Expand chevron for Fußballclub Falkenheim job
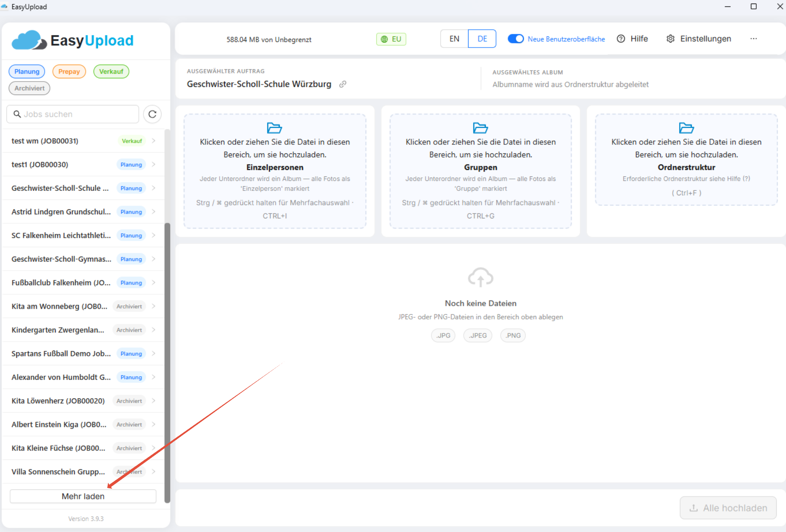This screenshot has height=532, width=786. tap(154, 283)
